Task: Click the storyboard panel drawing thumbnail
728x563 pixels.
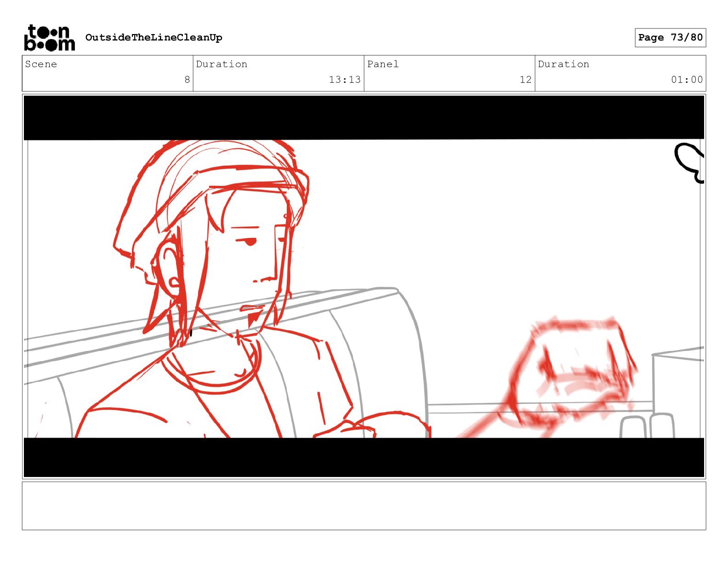Action: pyautogui.click(x=364, y=287)
